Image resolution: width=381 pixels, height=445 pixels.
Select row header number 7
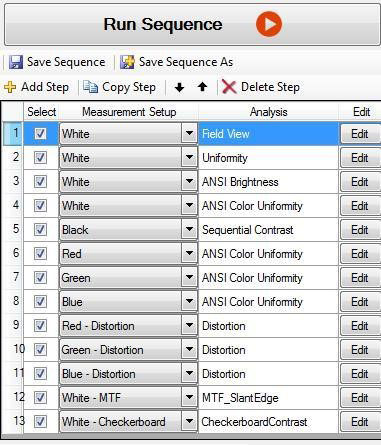click(x=13, y=277)
